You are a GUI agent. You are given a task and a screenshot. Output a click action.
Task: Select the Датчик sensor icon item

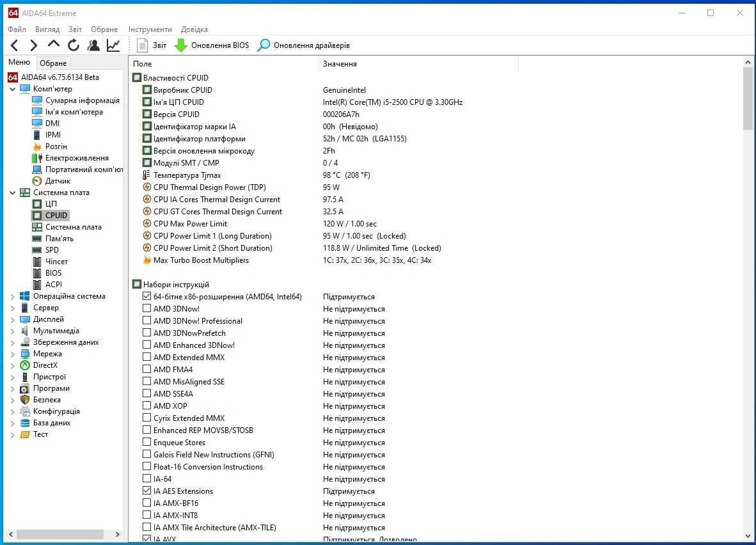[37, 181]
